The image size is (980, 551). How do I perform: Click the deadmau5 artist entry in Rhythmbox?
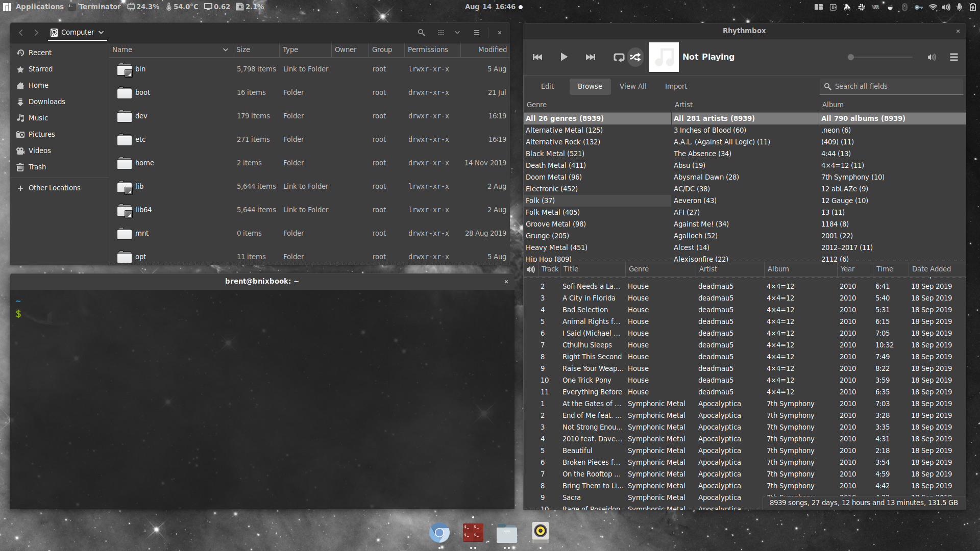716,286
